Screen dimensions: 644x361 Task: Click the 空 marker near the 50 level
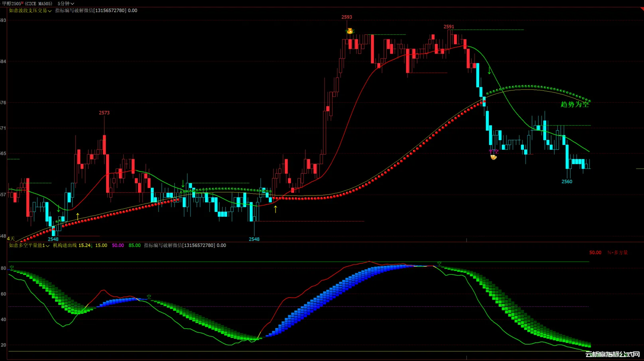149,297
